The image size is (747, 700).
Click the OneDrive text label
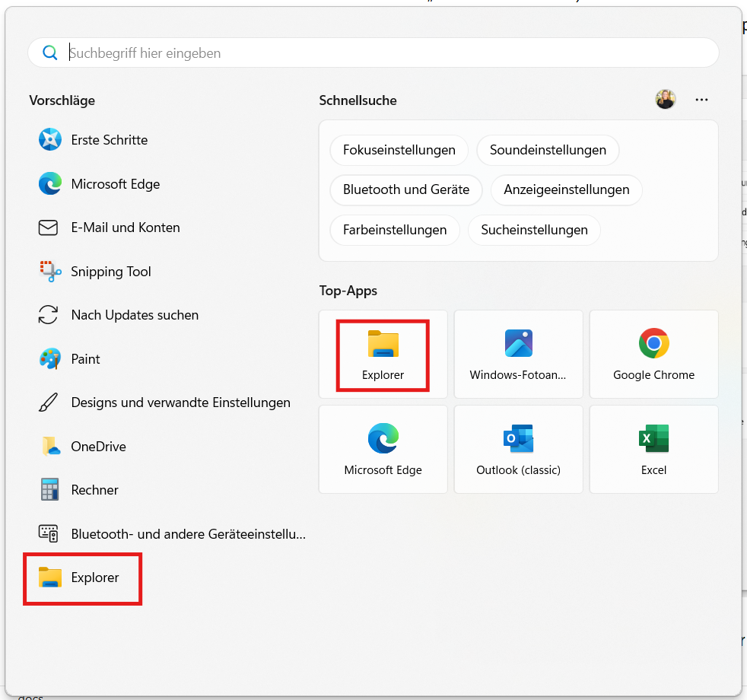click(99, 446)
